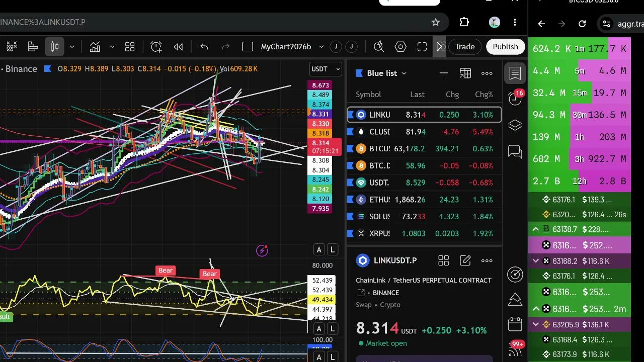Screen dimensions: 644x362
Task: Select the USDT.D row in the watchlist
Action: 424,183
